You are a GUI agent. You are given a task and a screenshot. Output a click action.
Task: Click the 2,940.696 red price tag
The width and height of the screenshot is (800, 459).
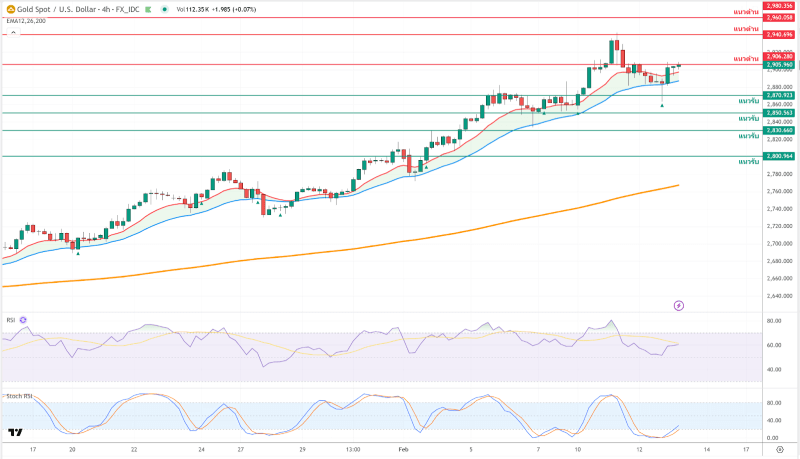point(779,34)
